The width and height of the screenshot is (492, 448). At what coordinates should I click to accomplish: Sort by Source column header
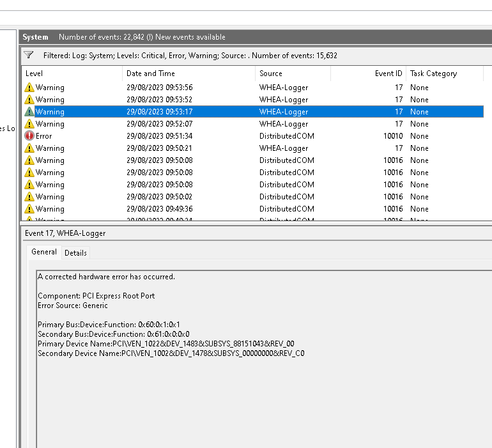293,73
